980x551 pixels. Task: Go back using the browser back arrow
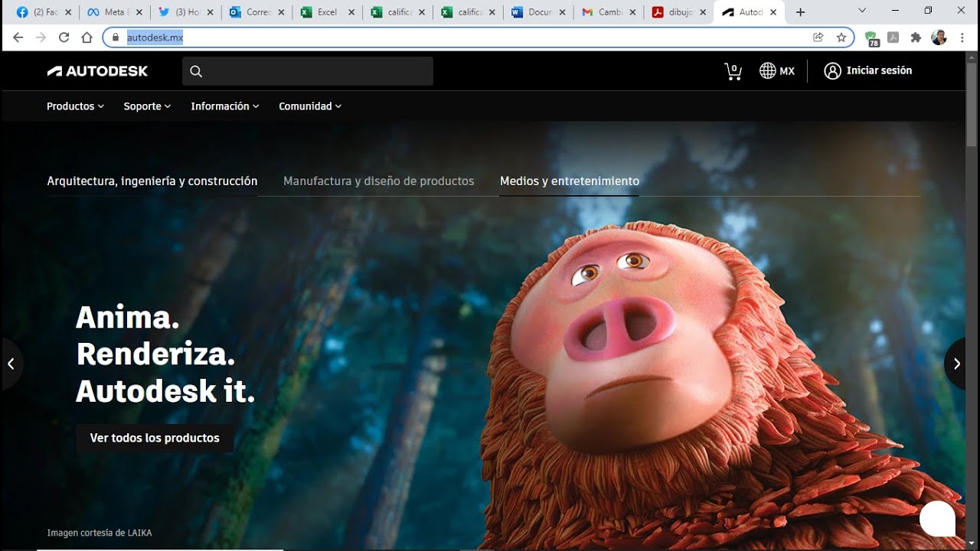click(x=18, y=37)
